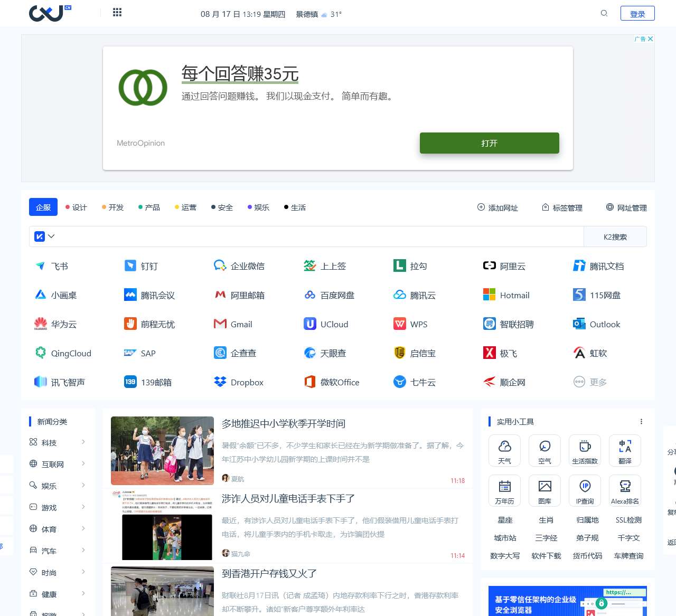The width and height of the screenshot is (676, 616).
Task: Open 网址管理 URL management
Action: (x=626, y=207)
